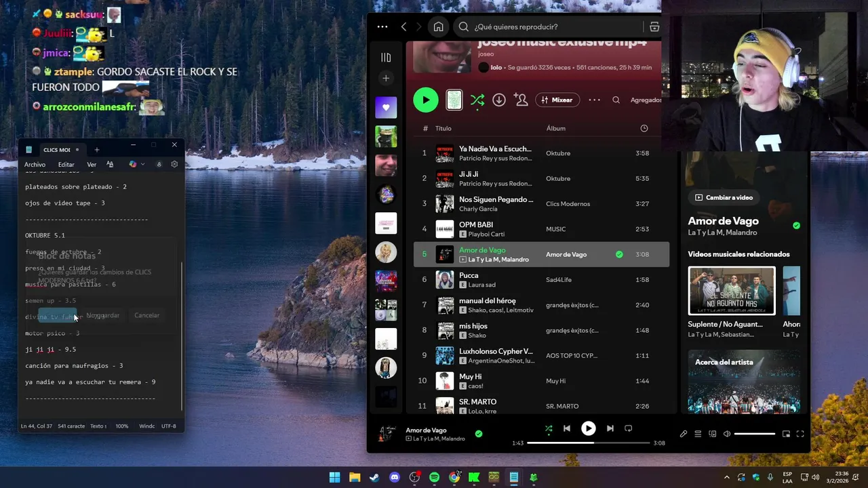Open Editar menu in Notepad

tap(66, 165)
